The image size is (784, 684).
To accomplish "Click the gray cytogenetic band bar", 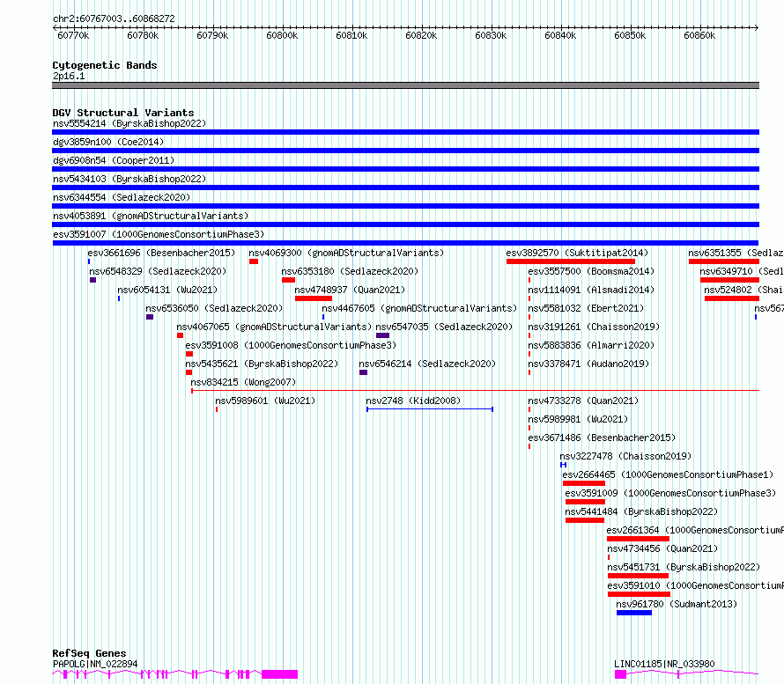I will pyautogui.click(x=405, y=85).
